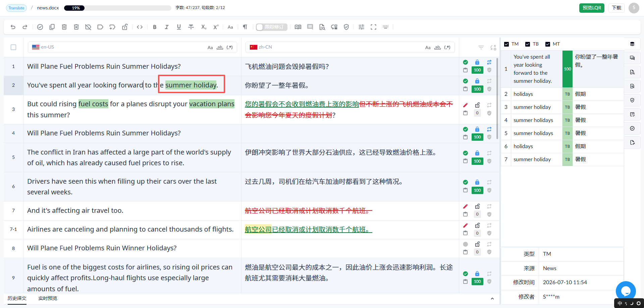Click the translation progress bar at 19%
This screenshot has height=308, width=644.
click(x=117, y=8)
